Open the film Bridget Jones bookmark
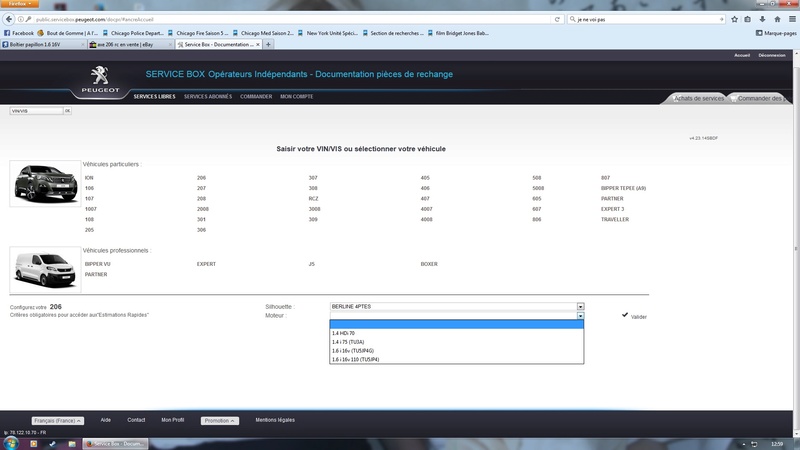800x450 pixels. pos(458,33)
